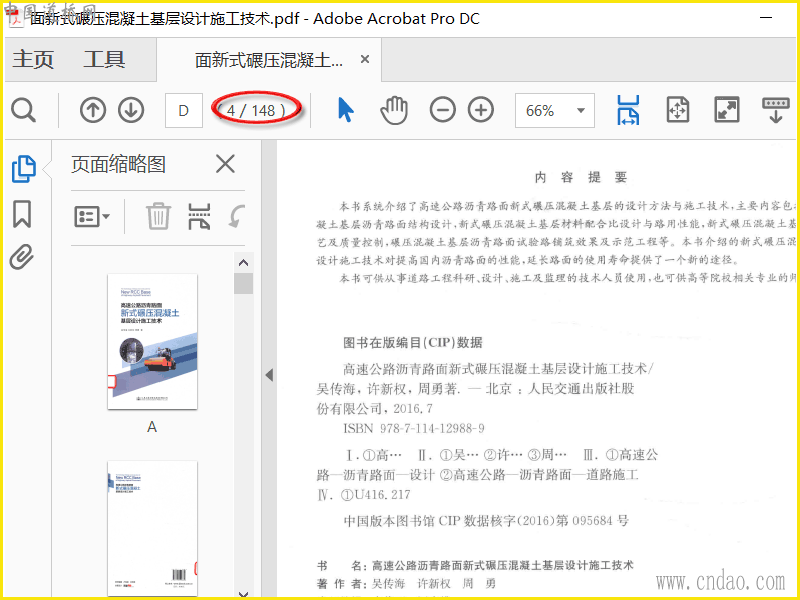Click thumbnail panel scroll up arrow

coord(243,263)
